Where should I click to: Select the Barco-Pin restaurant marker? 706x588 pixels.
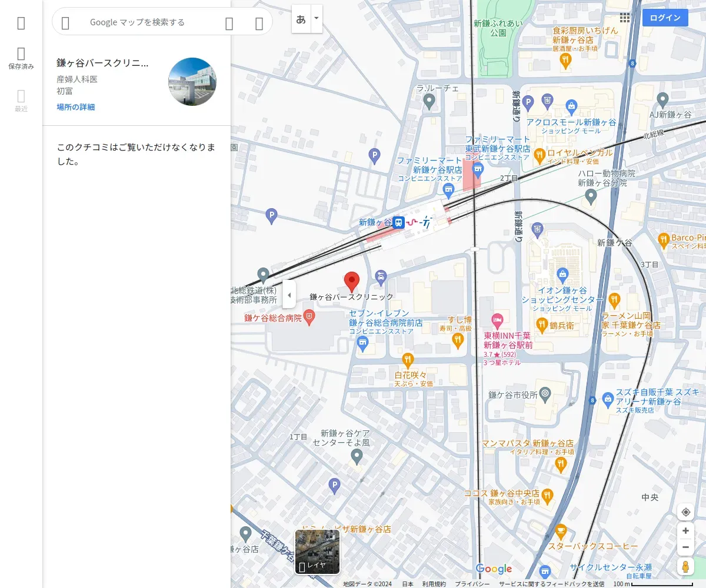(664, 239)
